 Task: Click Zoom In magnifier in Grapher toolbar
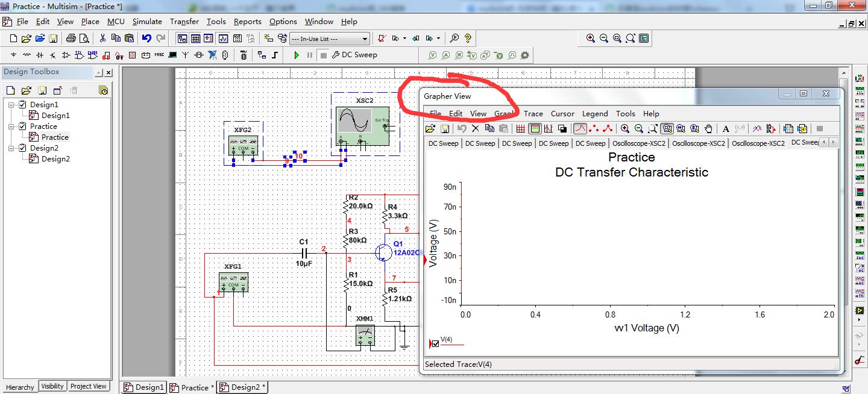coord(625,128)
